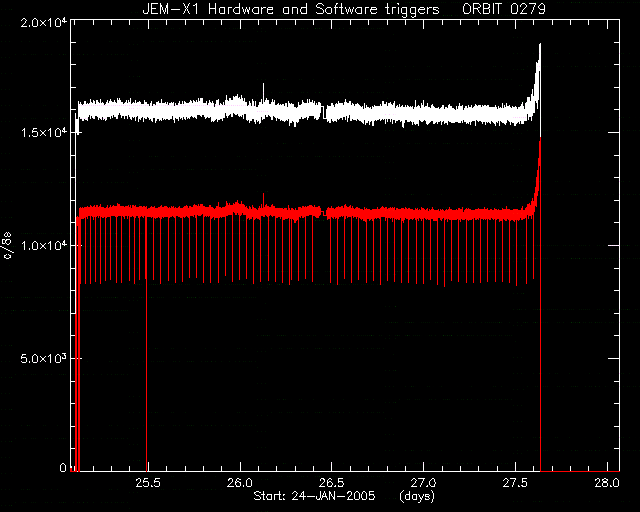Click the 27.5 x-axis tick label
This screenshot has height=512, width=640.
pyautogui.click(x=515, y=483)
